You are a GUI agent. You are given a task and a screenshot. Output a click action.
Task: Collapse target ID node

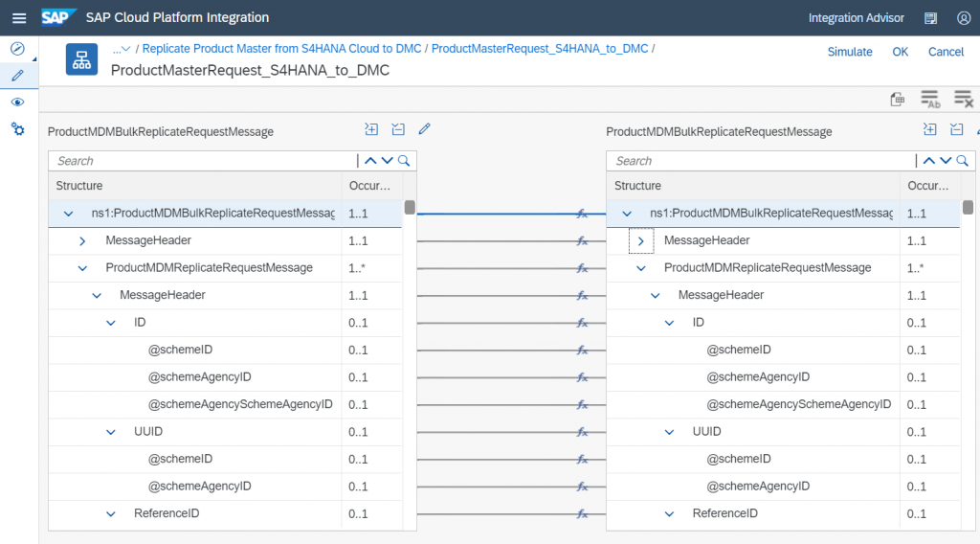coord(669,324)
